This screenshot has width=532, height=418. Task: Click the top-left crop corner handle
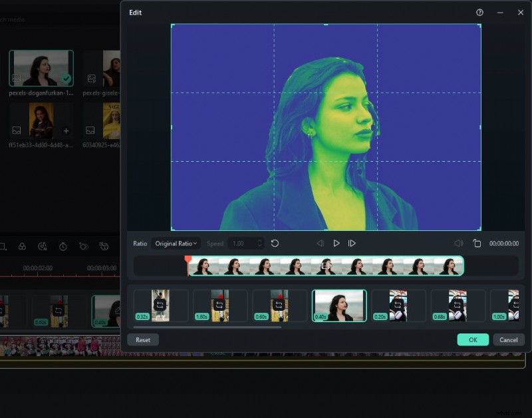[172, 25]
